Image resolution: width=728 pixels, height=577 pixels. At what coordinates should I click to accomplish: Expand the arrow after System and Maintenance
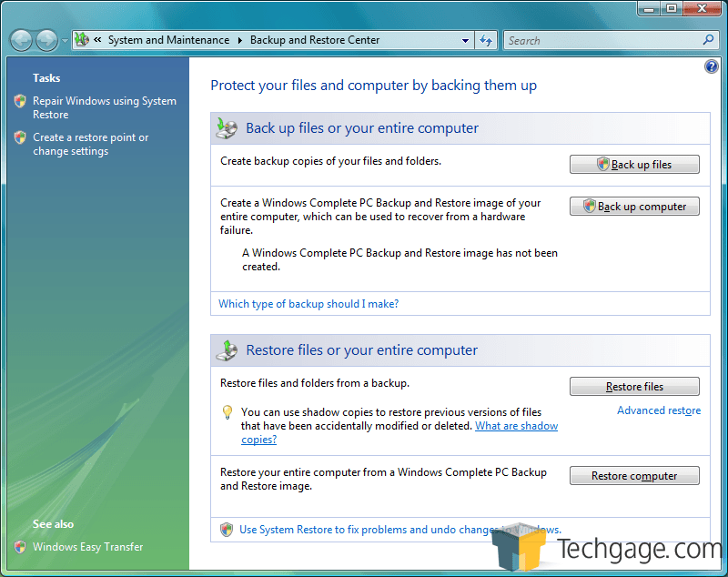[x=240, y=40]
